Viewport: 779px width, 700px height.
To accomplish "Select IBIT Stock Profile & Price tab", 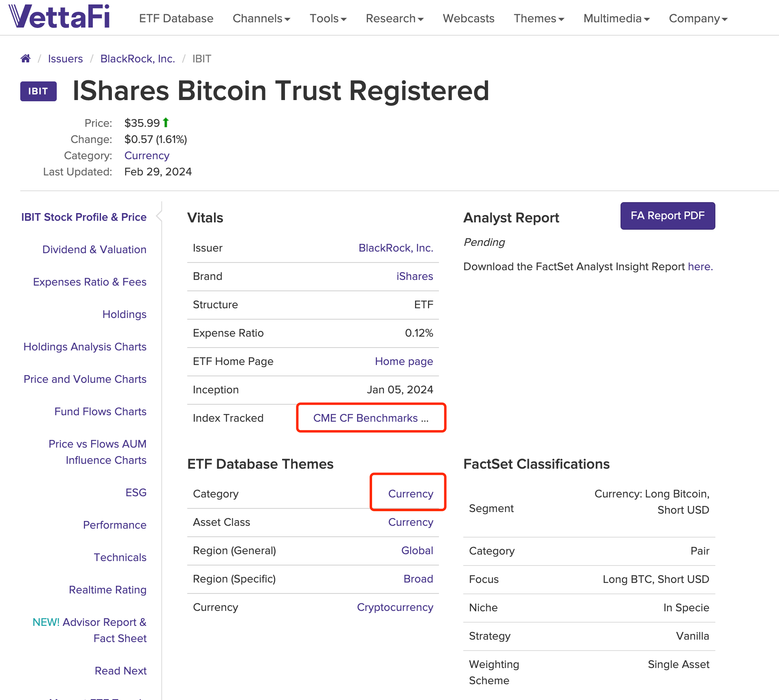I will tap(84, 217).
